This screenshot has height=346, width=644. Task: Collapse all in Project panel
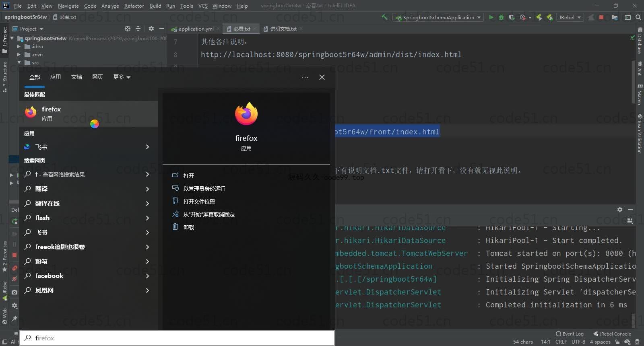click(138, 29)
